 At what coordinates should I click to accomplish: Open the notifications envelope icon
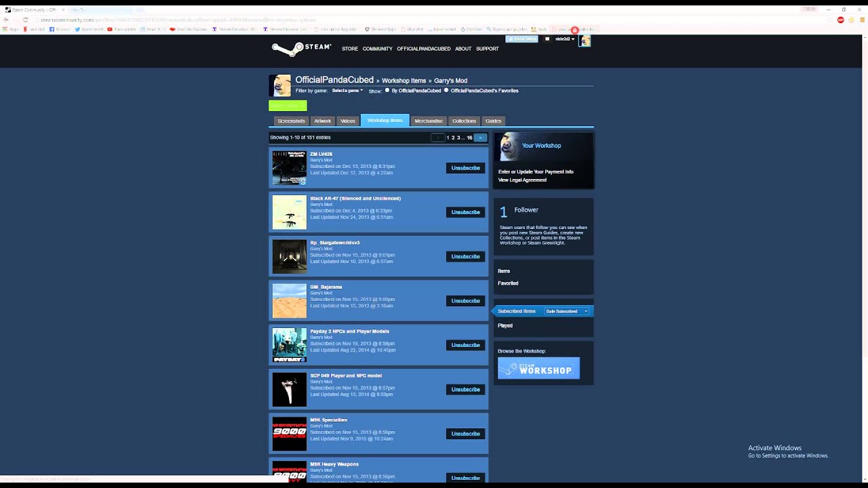point(547,39)
